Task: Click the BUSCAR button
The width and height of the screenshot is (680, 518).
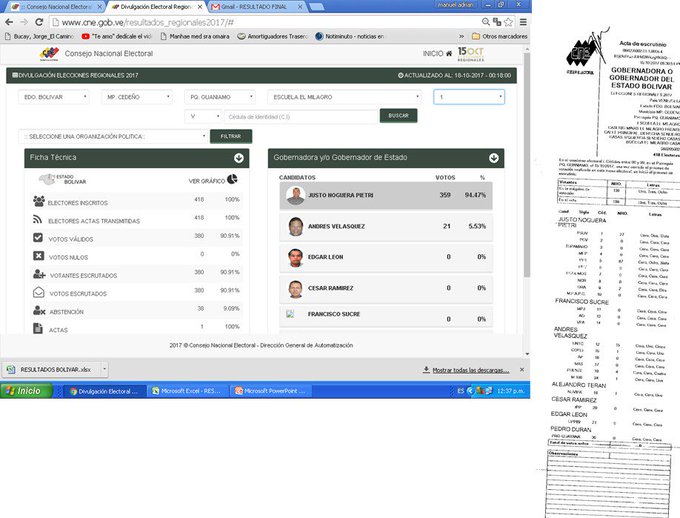Action: point(399,115)
